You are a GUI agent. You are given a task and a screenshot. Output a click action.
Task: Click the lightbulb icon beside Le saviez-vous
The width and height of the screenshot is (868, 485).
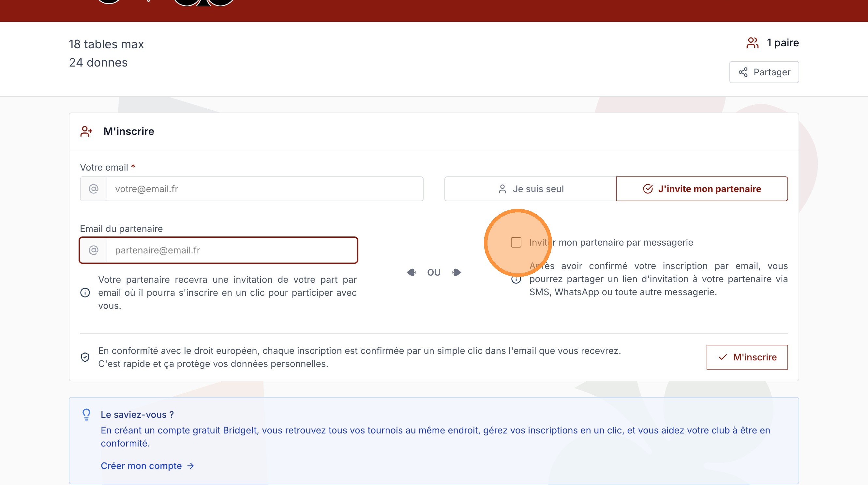(x=87, y=414)
